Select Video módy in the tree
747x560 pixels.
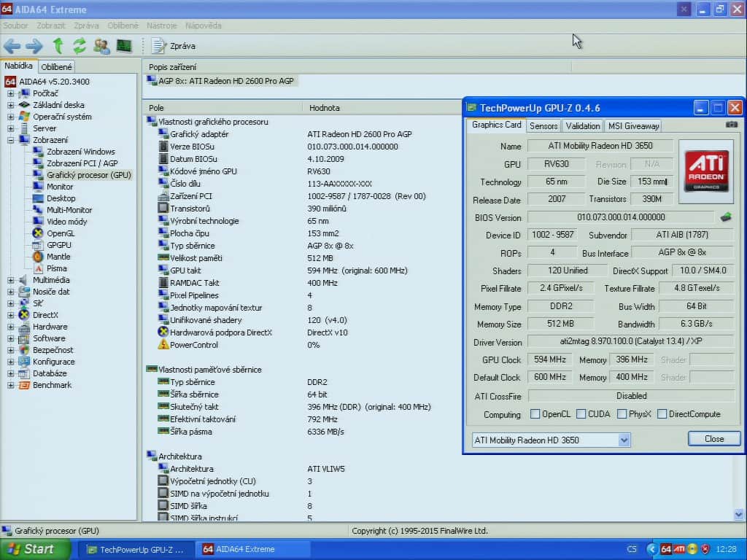(66, 222)
